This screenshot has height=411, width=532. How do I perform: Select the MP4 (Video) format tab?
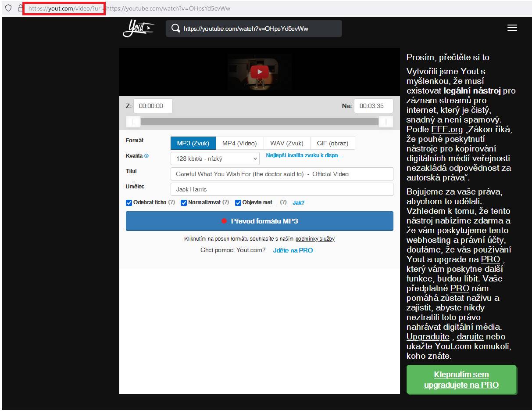click(x=239, y=143)
